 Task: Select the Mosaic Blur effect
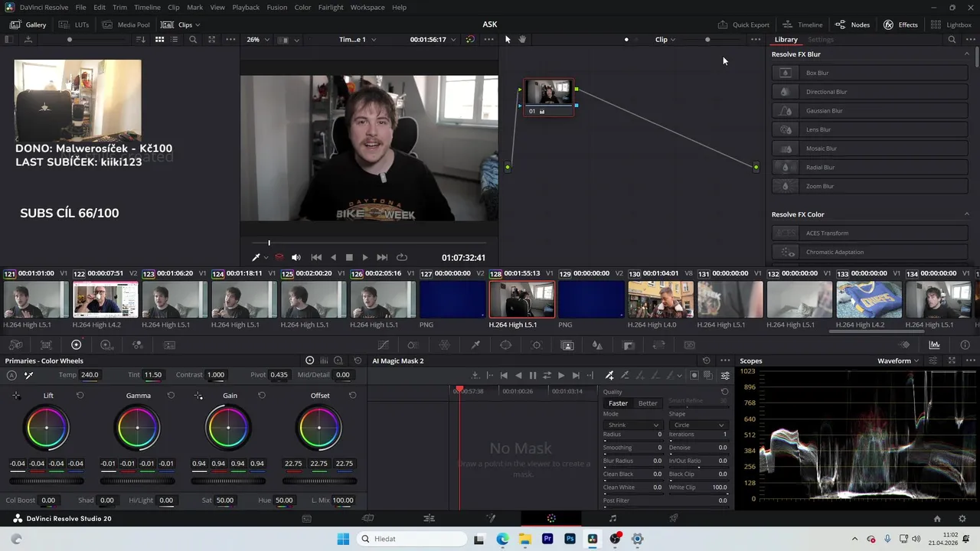tap(870, 148)
